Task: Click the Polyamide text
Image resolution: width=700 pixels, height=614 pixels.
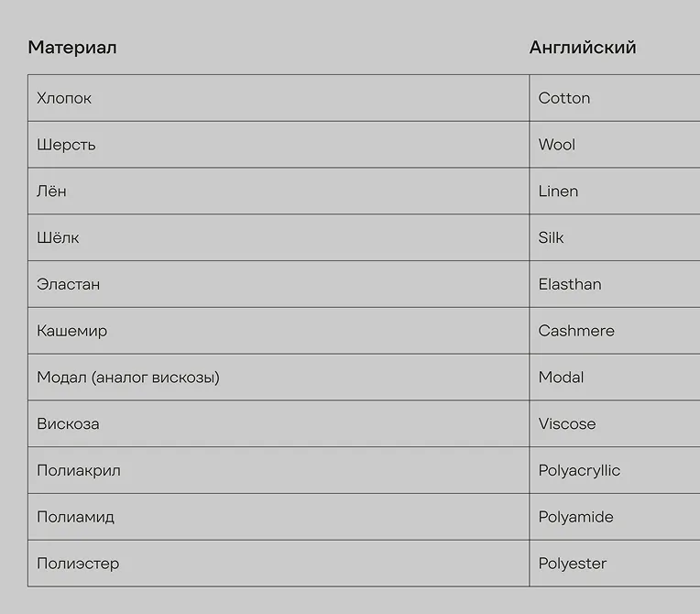Action: pos(576,517)
